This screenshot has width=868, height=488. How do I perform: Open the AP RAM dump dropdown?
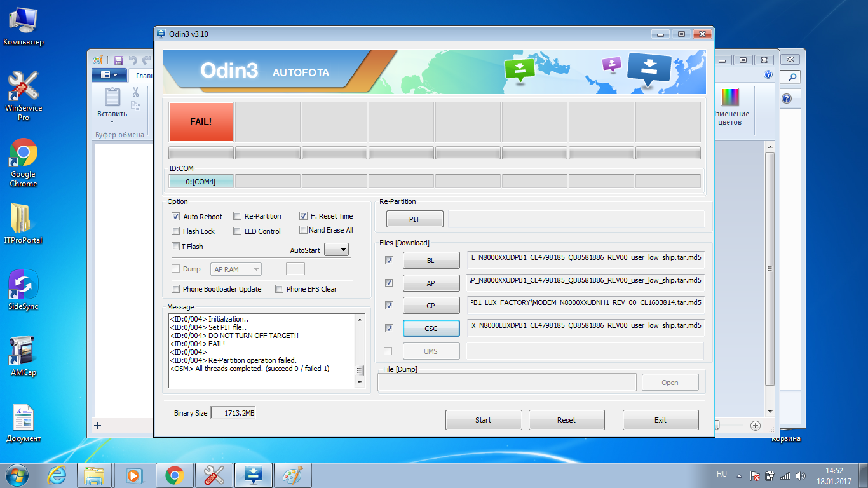pos(236,269)
